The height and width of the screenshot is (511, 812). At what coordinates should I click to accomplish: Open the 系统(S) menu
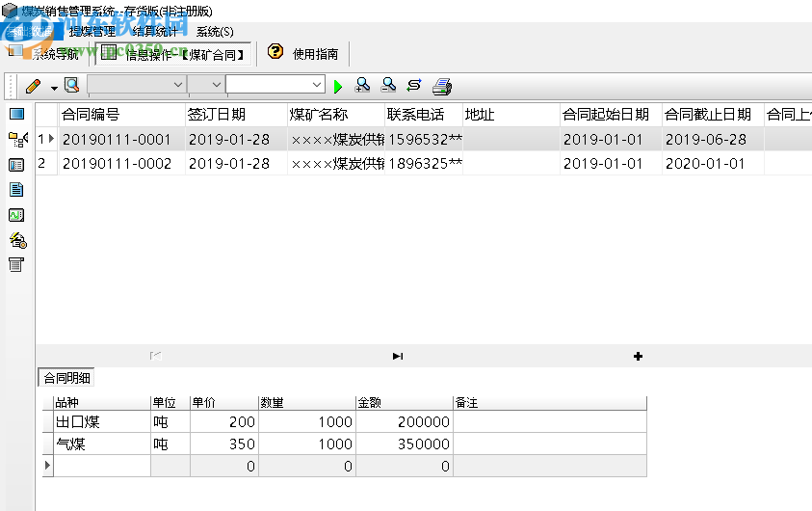point(215,32)
